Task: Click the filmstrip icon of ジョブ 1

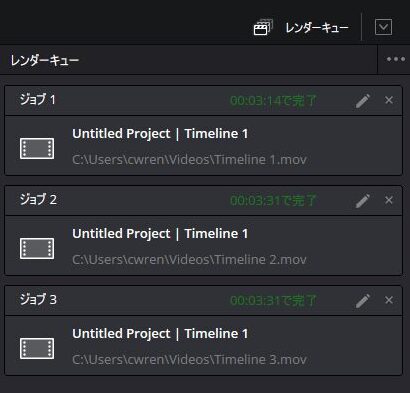Action: (37, 148)
